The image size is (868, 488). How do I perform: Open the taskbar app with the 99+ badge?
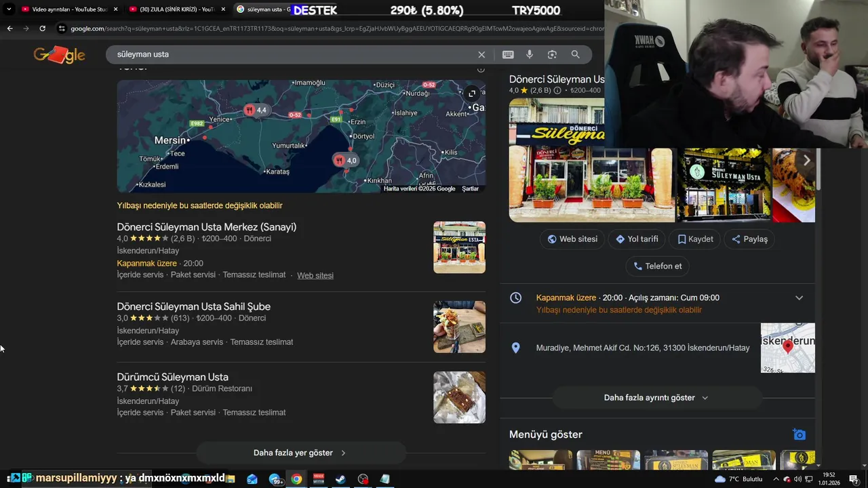click(275, 479)
